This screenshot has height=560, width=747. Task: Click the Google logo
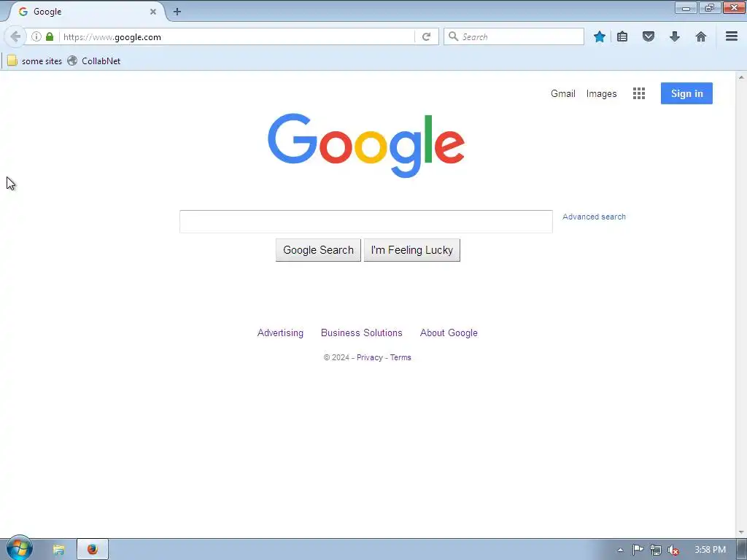(x=366, y=145)
